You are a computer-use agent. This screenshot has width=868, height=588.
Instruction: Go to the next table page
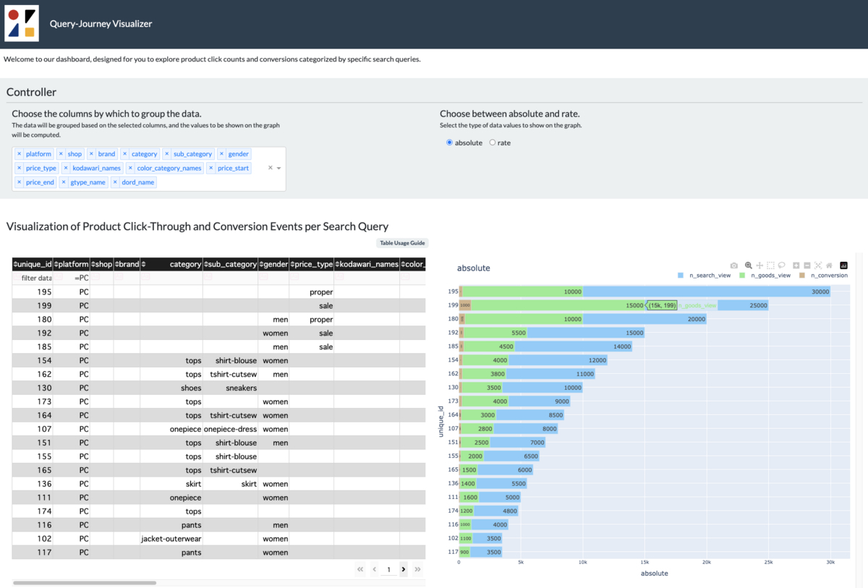[404, 569]
